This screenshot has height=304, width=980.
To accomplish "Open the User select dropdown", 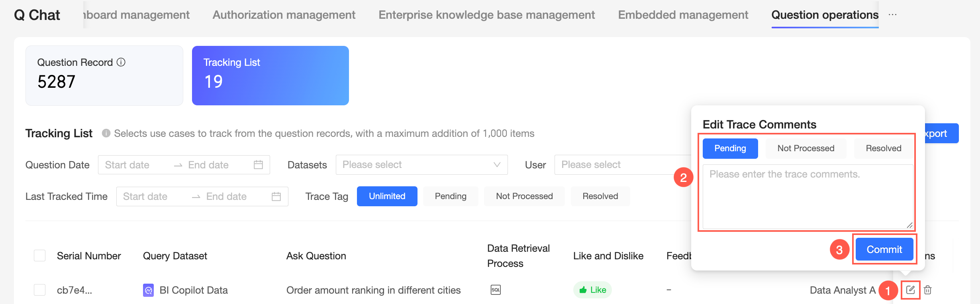I will point(621,165).
